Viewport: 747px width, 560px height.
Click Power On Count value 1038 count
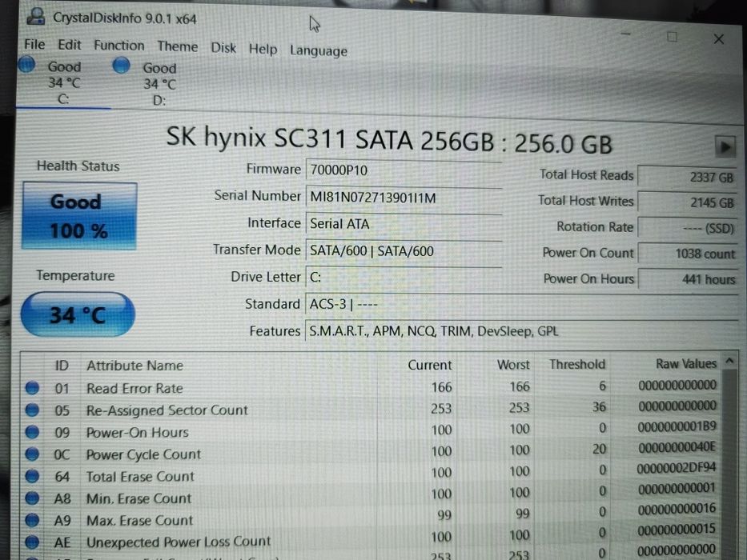pyautogui.click(x=688, y=254)
